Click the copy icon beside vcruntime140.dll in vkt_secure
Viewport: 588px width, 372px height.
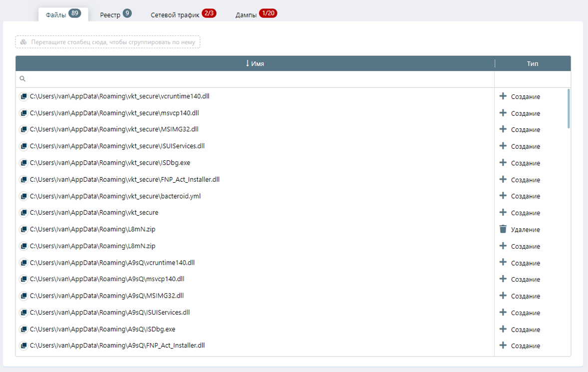[x=23, y=96]
